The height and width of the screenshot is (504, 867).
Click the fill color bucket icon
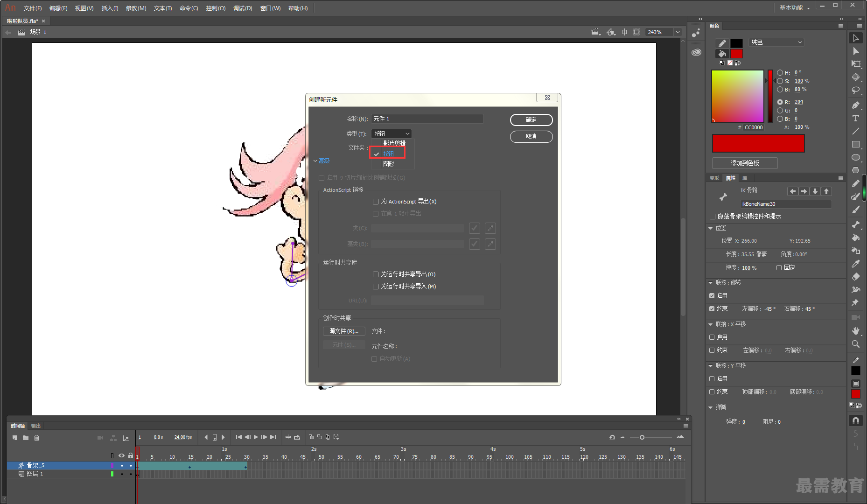722,54
